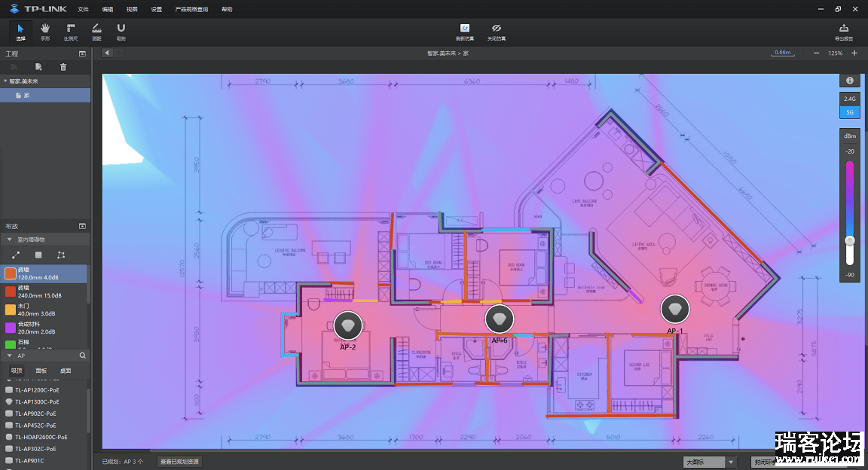868x470 pixels.
Task: Open the 设置 settings menu
Action: pyautogui.click(x=156, y=9)
